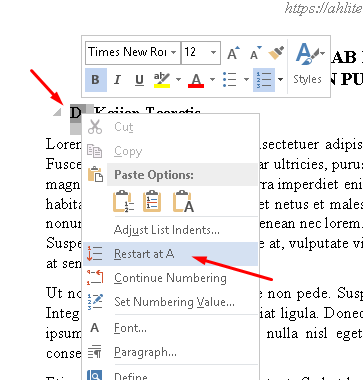Open the Styles gallery button

pyautogui.click(x=309, y=64)
